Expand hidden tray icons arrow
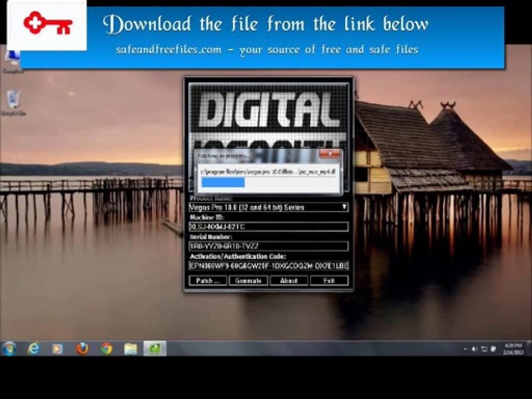The image size is (532, 399). [465, 349]
